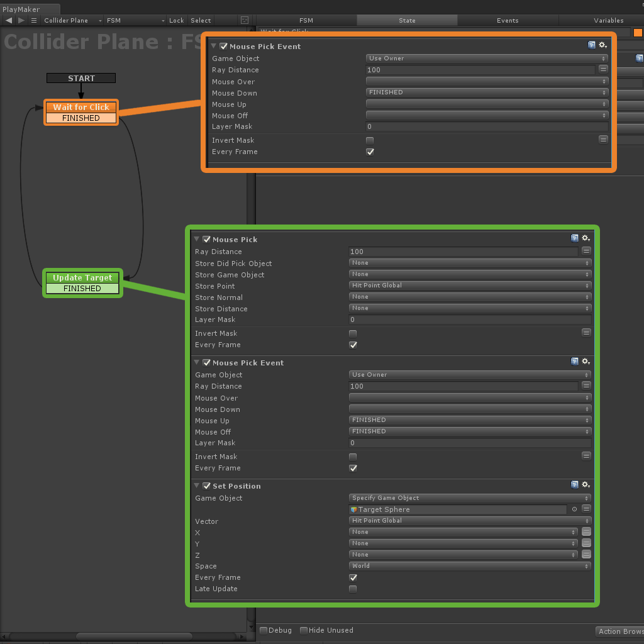
Task: Open help for top Mouse Pick Event action
Action: pos(591,45)
